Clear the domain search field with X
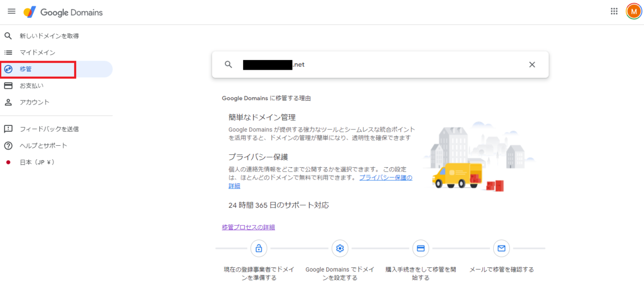Screen dimensions: 644x291 (x=532, y=64)
